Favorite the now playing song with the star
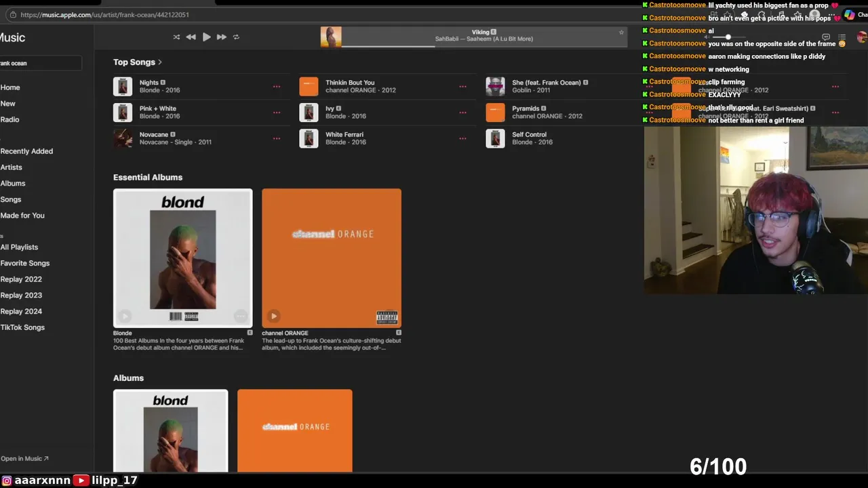Viewport: 868px width, 488px height. 621,32
